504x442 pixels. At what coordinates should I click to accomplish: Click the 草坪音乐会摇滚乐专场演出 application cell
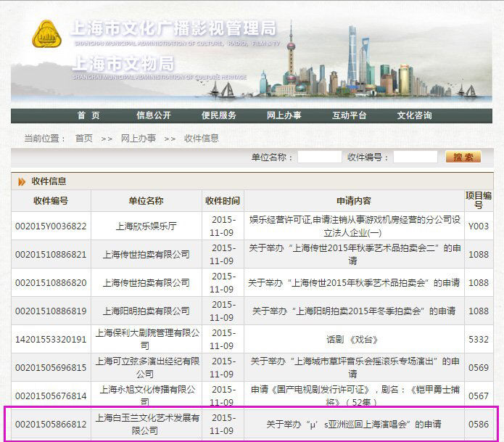pyautogui.click(x=354, y=367)
